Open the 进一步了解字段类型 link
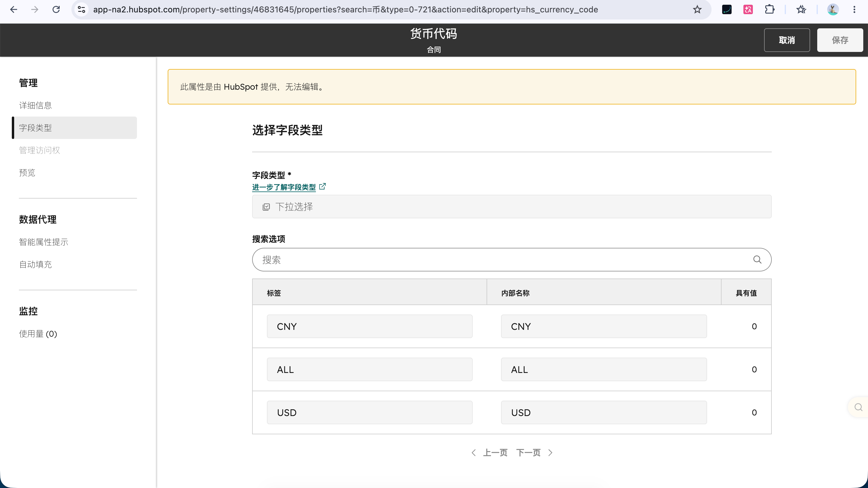The width and height of the screenshot is (868, 488). click(284, 187)
